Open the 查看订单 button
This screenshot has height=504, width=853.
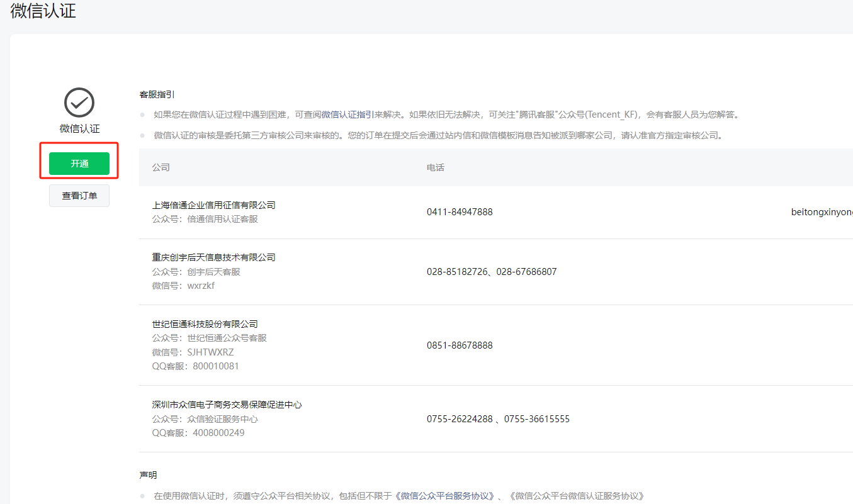click(x=79, y=196)
